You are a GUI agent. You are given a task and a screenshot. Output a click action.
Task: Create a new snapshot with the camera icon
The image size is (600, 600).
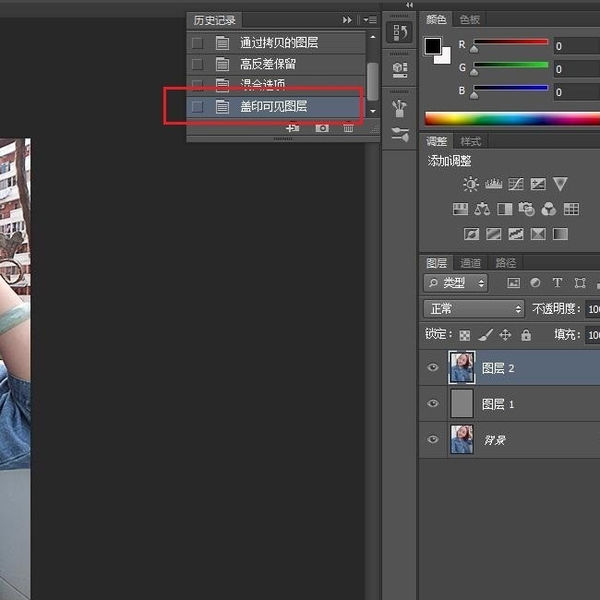pos(322,128)
